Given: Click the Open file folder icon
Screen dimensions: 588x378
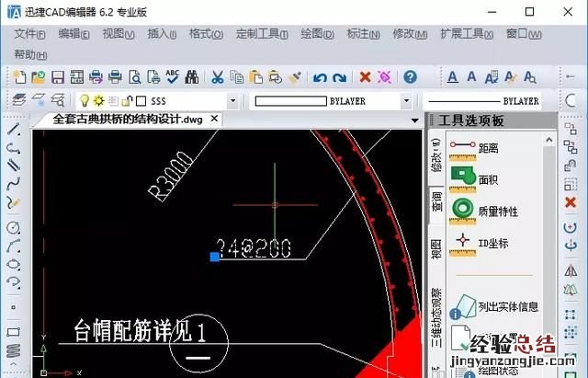Looking at the screenshot, I should tap(38, 77).
